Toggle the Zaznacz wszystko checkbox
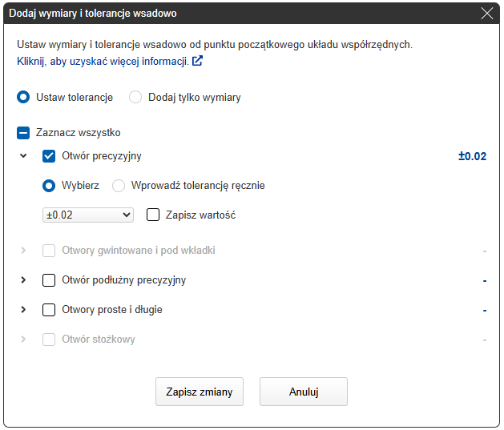Viewport: 504px width, 430px height. click(x=23, y=133)
